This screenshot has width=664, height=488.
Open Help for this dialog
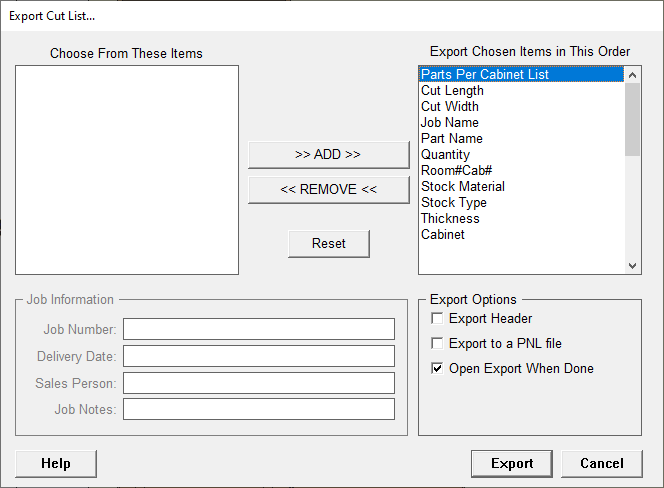tap(56, 464)
